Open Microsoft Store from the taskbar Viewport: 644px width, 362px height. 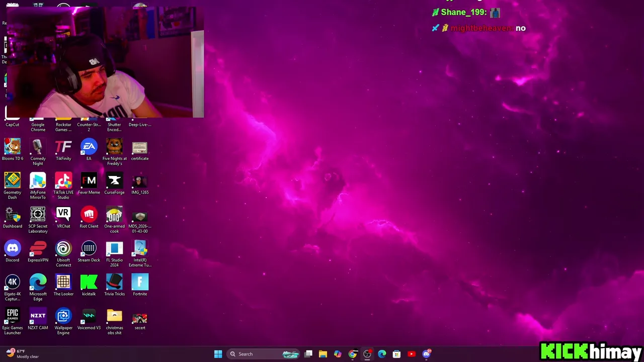coord(396,354)
